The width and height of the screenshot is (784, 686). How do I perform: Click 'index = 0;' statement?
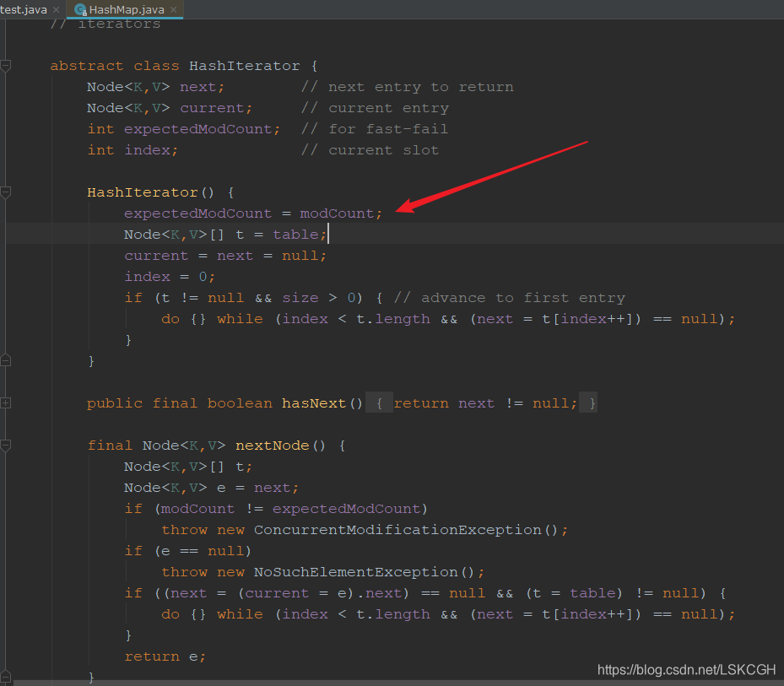coord(170,277)
